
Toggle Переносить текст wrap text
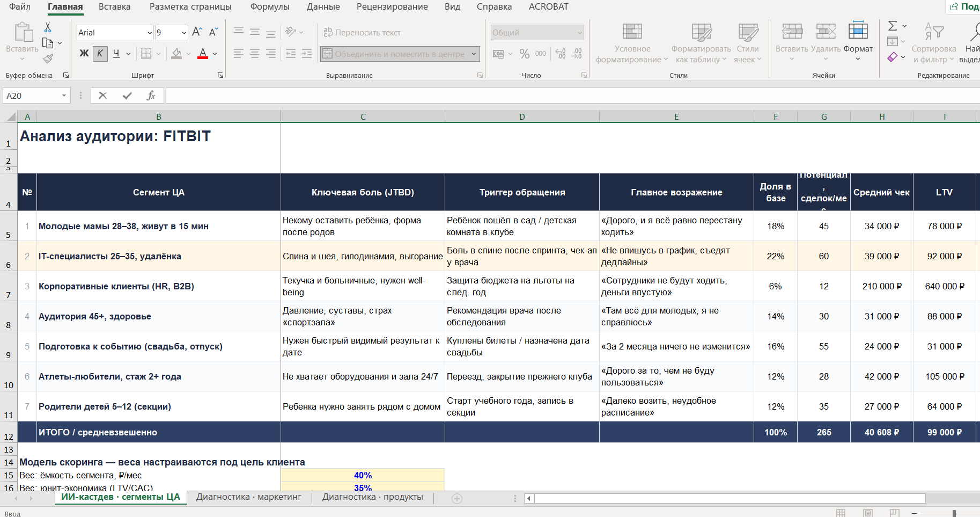tap(362, 33)
